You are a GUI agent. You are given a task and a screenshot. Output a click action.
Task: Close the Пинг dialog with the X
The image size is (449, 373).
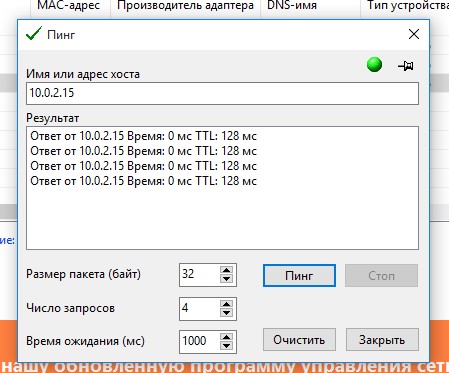coord(414,34)
